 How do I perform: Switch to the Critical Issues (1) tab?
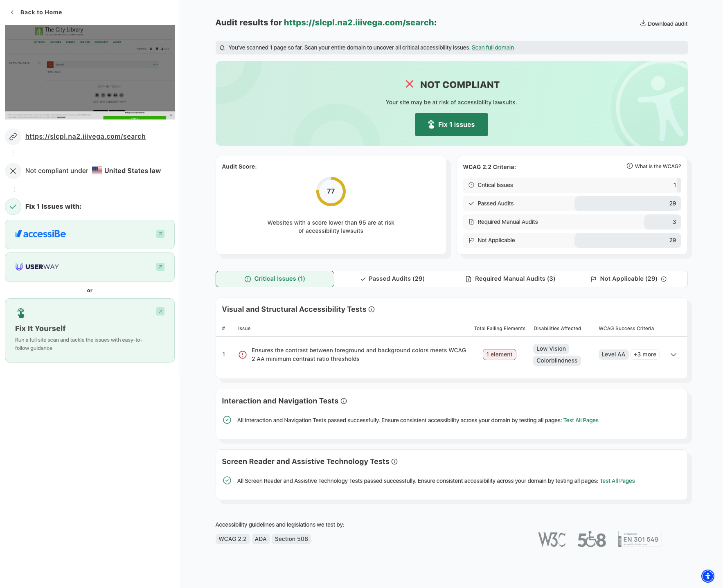(275, 279)
